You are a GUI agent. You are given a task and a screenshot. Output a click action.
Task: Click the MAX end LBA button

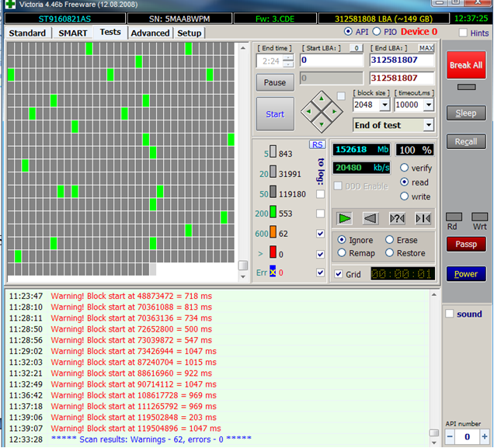coord(426,48)
